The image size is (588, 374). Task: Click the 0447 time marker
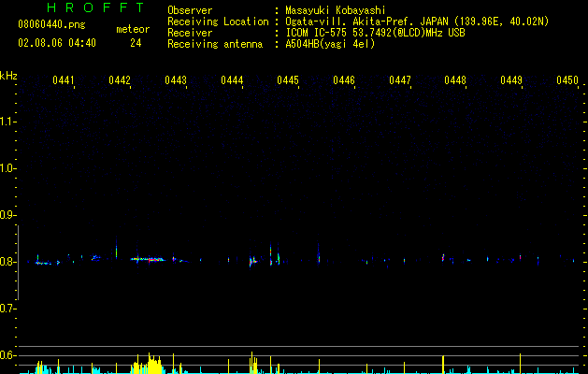400,80
